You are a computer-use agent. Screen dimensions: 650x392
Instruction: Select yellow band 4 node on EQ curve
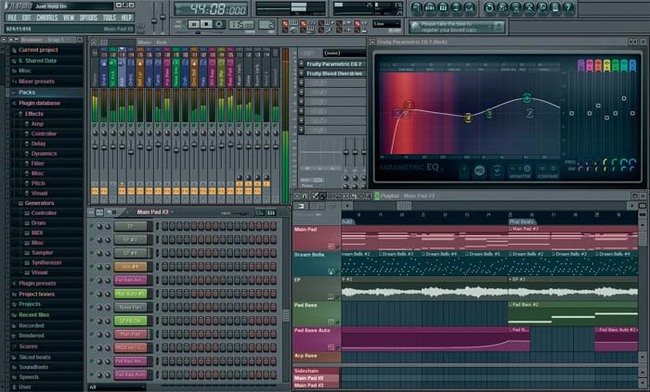(468, 118)
